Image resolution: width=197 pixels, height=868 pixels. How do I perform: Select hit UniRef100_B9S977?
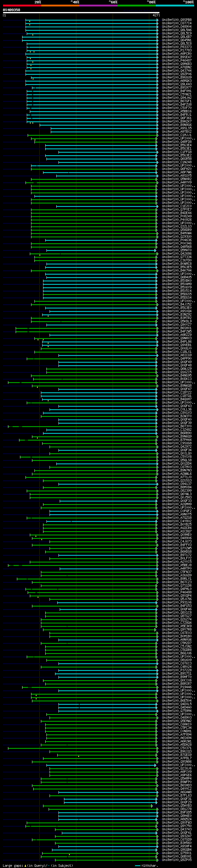177,88
